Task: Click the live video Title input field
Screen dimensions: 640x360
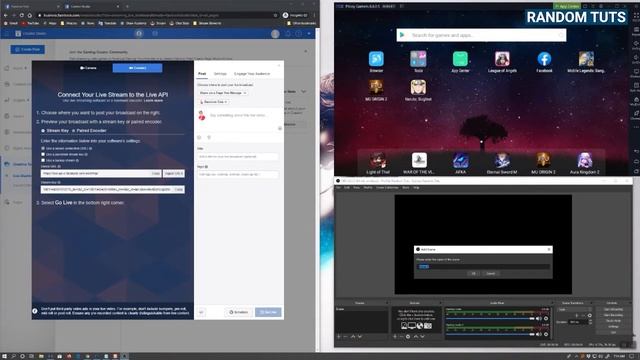Action: coord(238,156)
